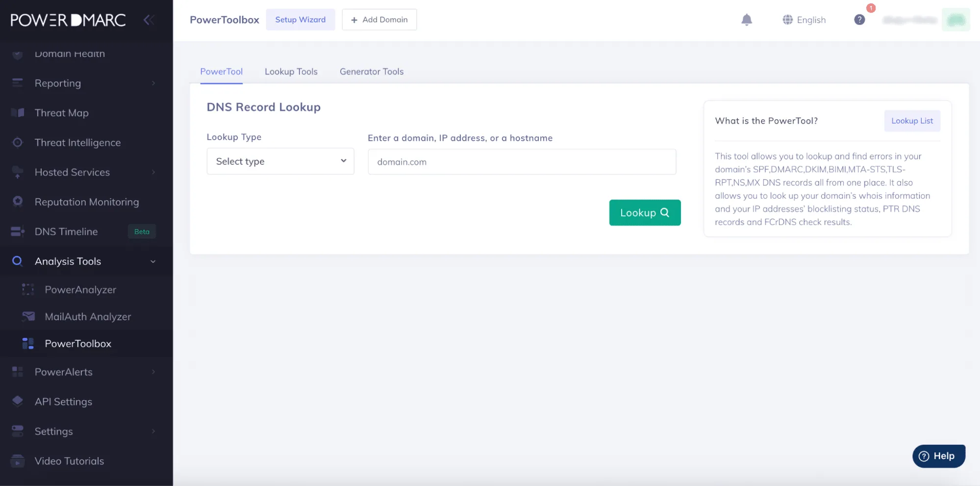The height and width of the screenshot is (486, 980).
Task: Click the floating Help button
Action: click(x=938, y=456)
